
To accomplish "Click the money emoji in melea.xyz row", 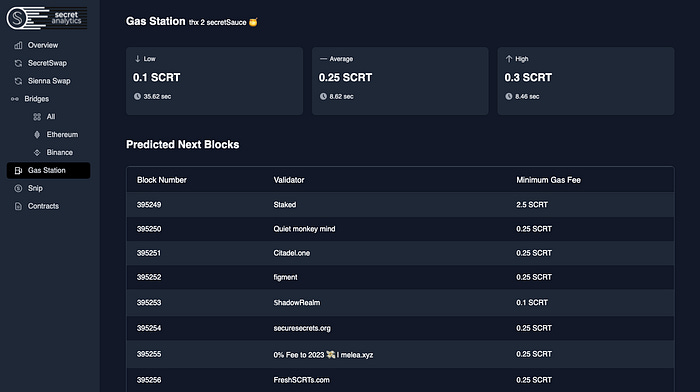I will 330,354.
